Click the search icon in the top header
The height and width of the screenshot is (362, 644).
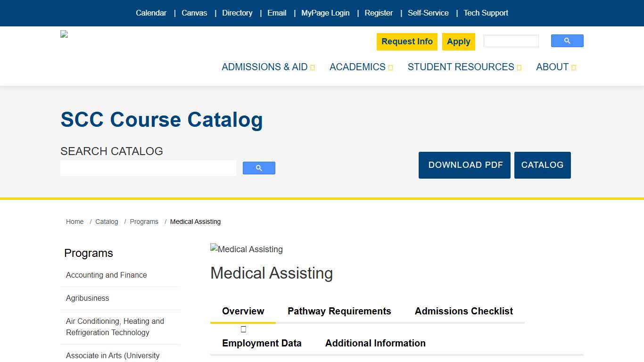click(x=567, y=41)
